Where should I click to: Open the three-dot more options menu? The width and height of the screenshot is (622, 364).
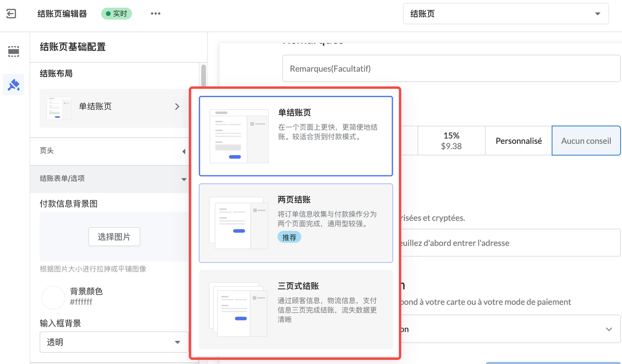pyautogui.click(x=155, y=14)
